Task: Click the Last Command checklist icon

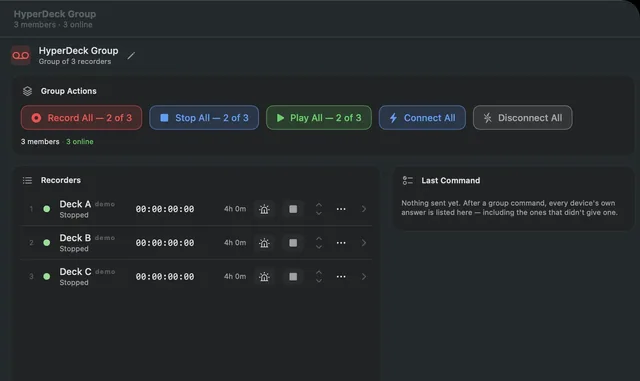Action: (x=408, y=180)
